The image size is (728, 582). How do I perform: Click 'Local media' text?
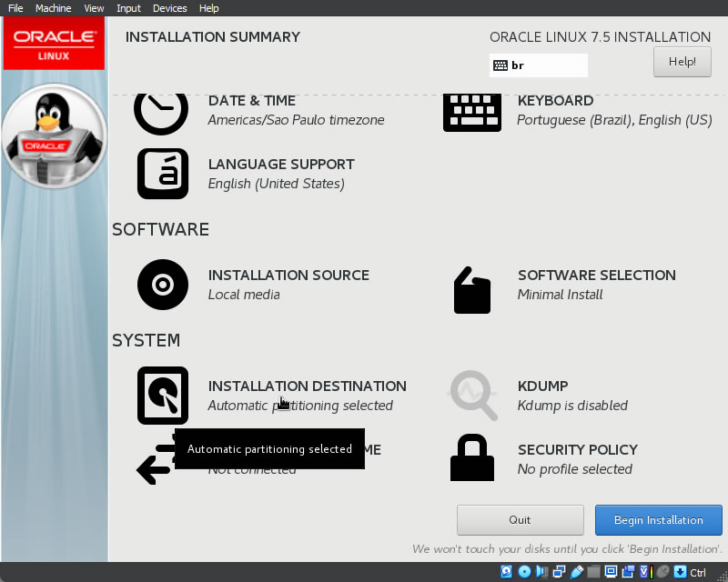pos(244,295)
